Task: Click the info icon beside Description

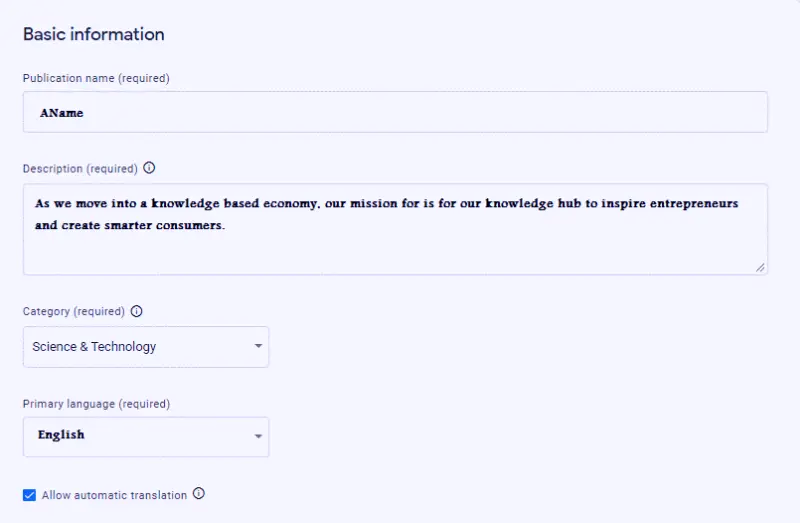Action: point(149,168)
